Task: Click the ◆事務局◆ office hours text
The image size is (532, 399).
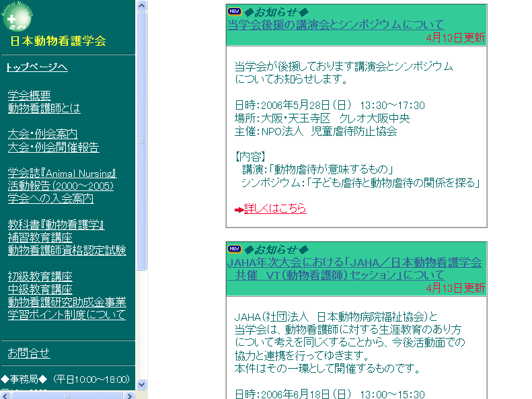Action: [x=65, y=379]
